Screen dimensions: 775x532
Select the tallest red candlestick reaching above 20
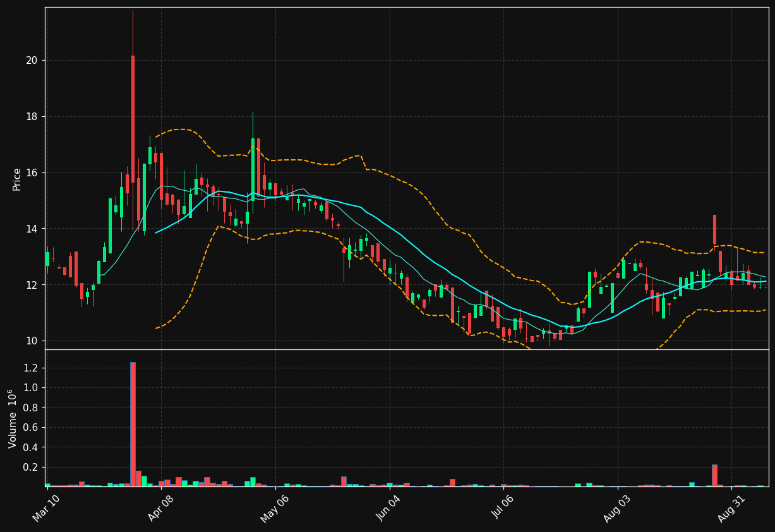click(x=133, y=119)
